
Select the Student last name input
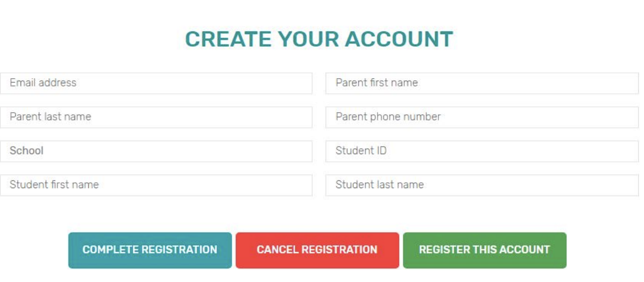(x=481, y=185)
